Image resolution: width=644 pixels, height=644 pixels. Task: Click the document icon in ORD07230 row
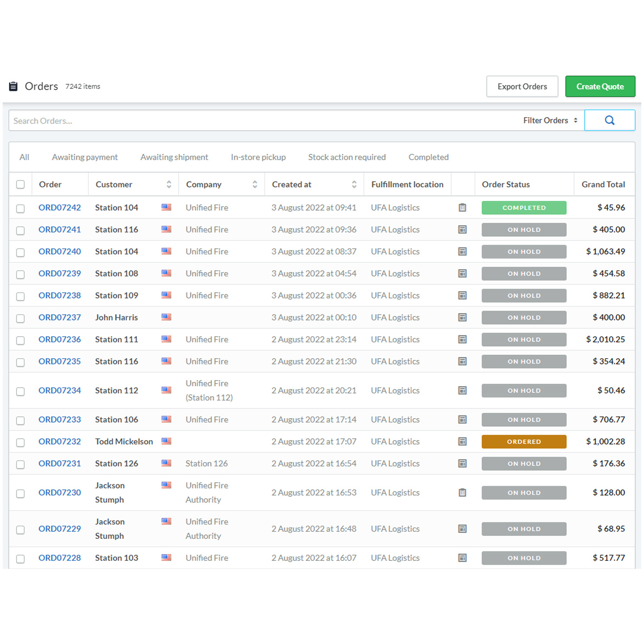(x=462, y=492)
